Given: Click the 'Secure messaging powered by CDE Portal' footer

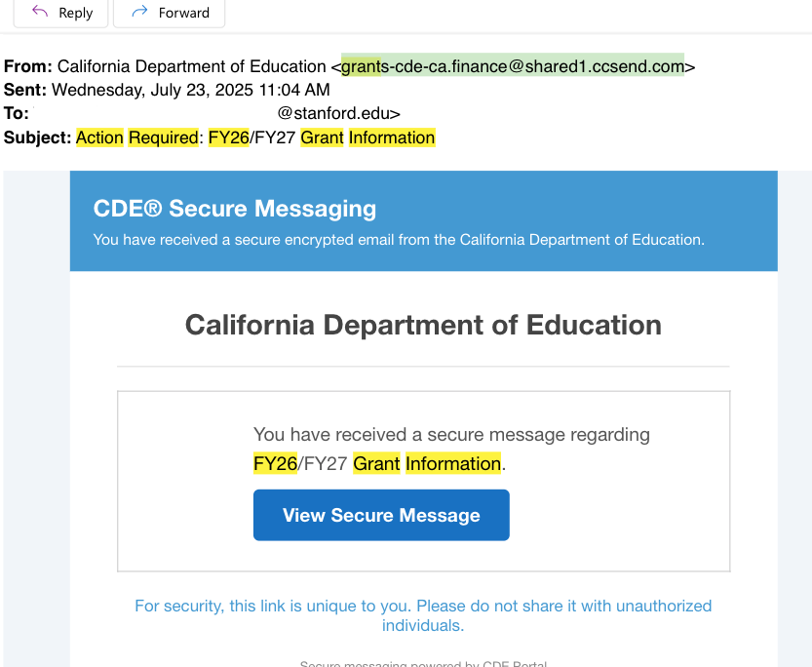Looking at the screenshot, I should point(422,662).
